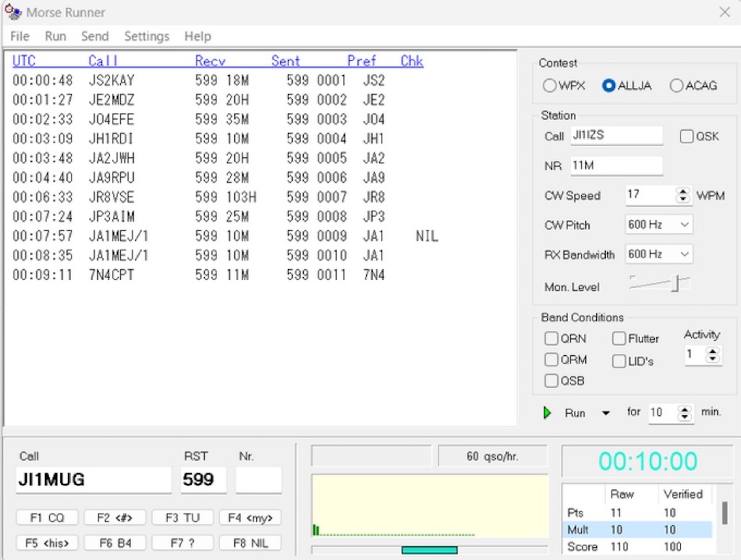
Task: Click the Chk column header
Action: [412, 61]
